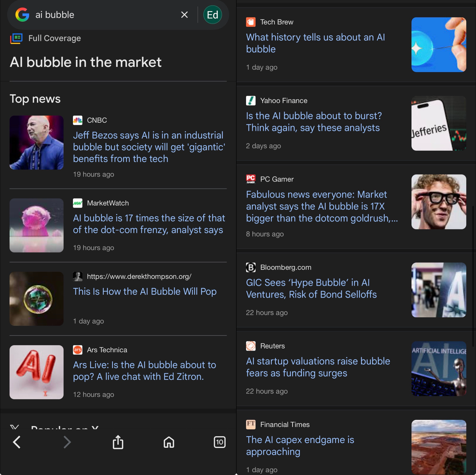Screen dimensions: 476x475
Task: Open the Ars Live Ed Zitron article
Action: click(x=144, y=370)
